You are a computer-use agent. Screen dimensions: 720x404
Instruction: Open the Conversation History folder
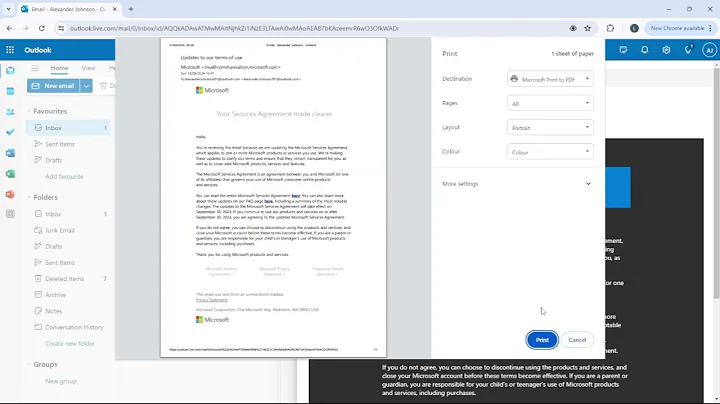coord(68,327)
